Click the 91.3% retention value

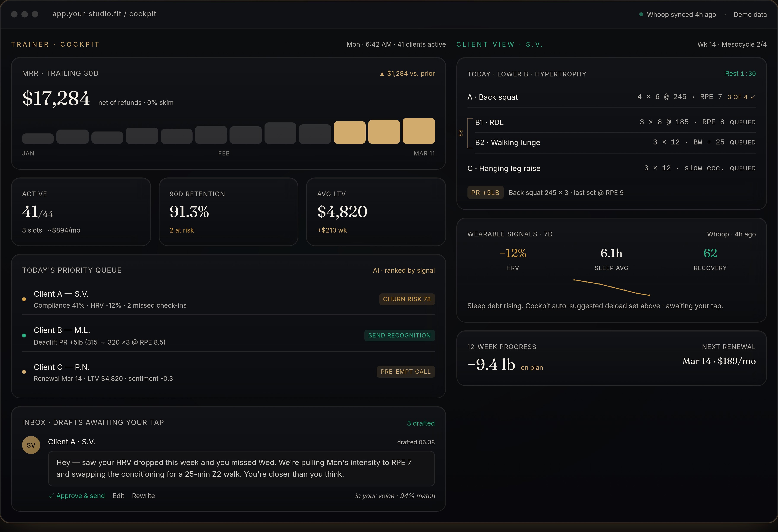click(x=189, y=212)
